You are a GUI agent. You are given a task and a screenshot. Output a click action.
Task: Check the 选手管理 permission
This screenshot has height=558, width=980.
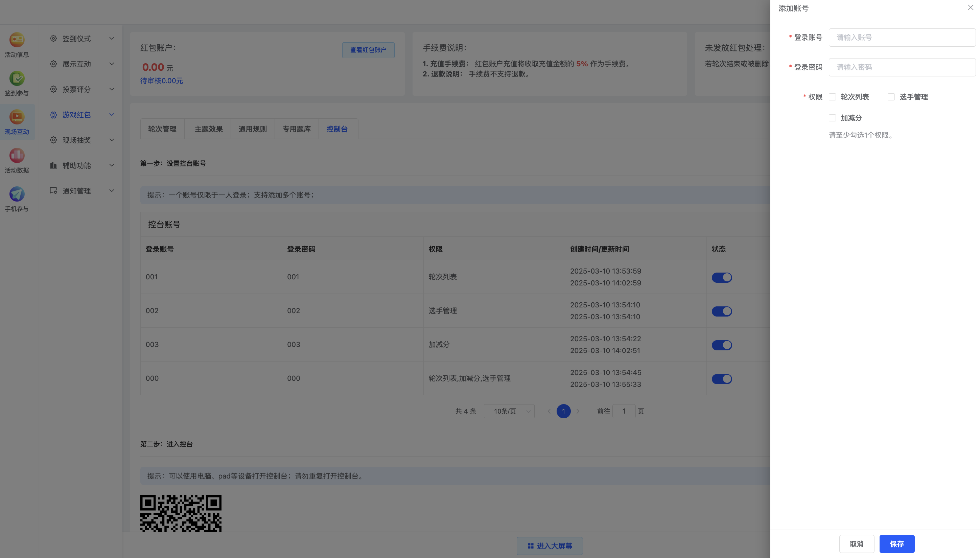891,97
